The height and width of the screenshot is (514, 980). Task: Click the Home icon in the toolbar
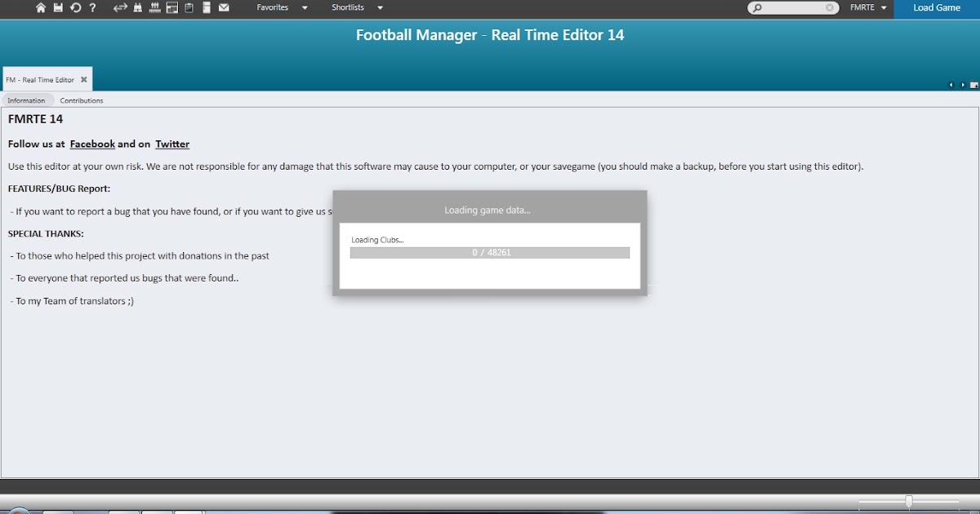(x=41, y=7)
